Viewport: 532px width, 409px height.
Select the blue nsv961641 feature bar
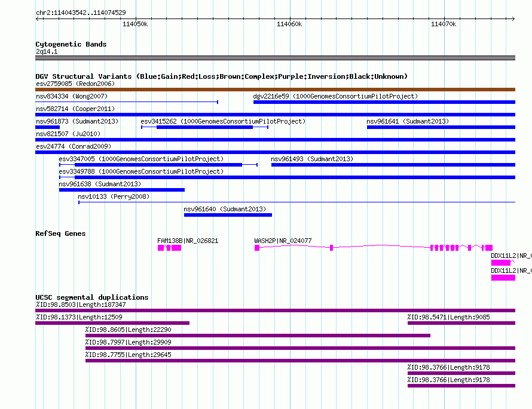pyautogui.click(x=441, y=127)
